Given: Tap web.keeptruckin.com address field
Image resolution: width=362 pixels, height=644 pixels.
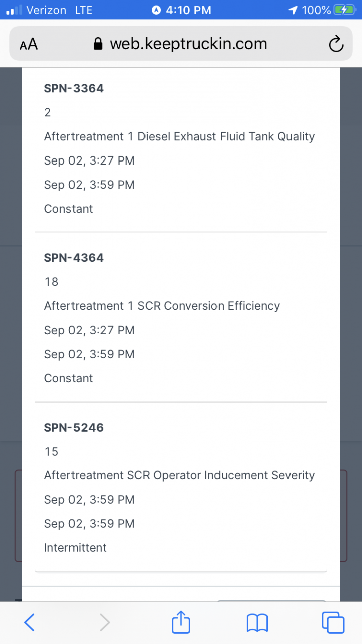Looking at the screenshot, I should tap(181, 44).
